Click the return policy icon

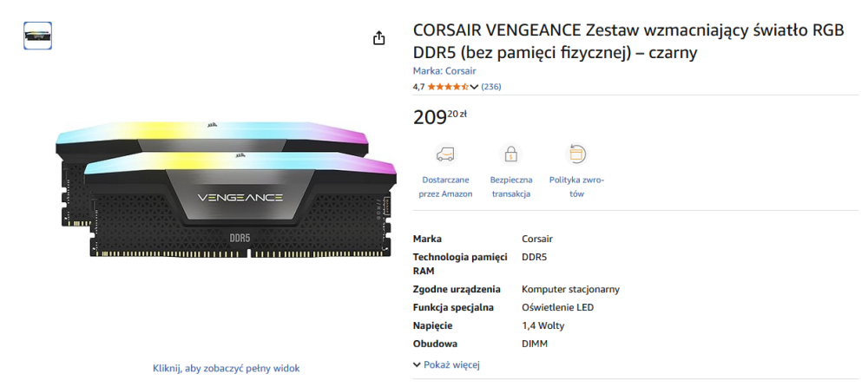[x=576, y=154]
